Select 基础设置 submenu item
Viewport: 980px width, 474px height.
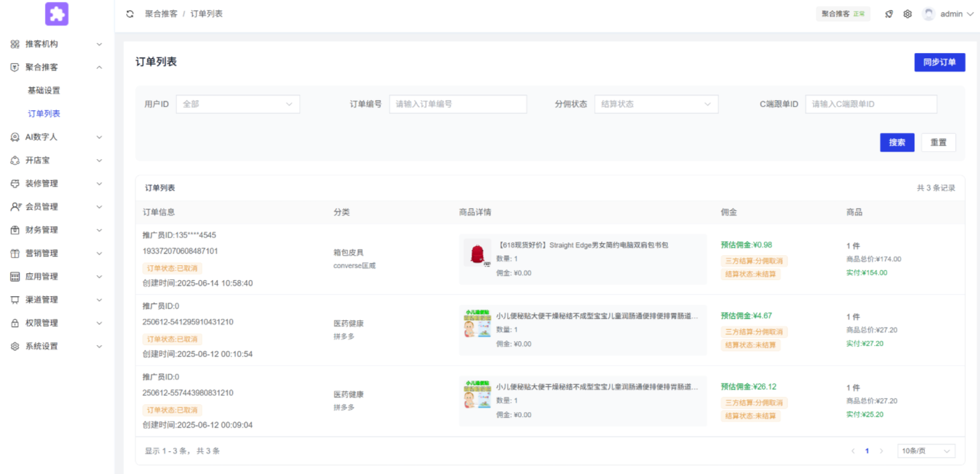[x=44, y=91]
